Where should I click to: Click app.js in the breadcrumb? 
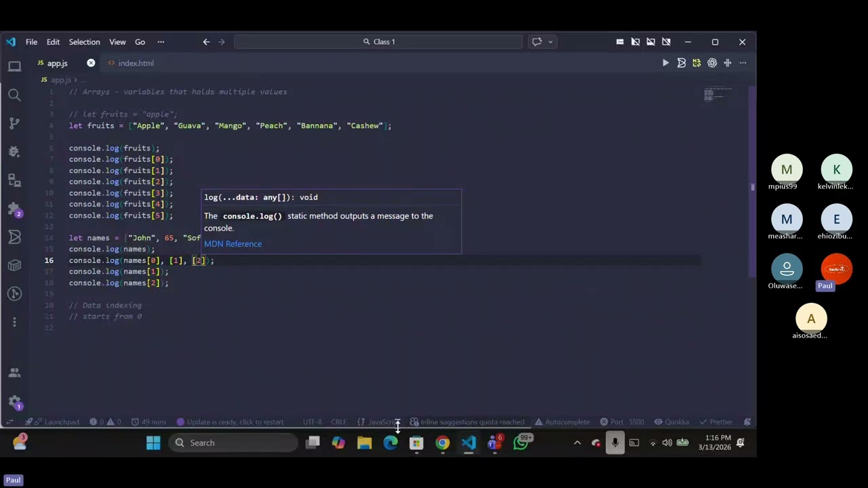[61, 80]
